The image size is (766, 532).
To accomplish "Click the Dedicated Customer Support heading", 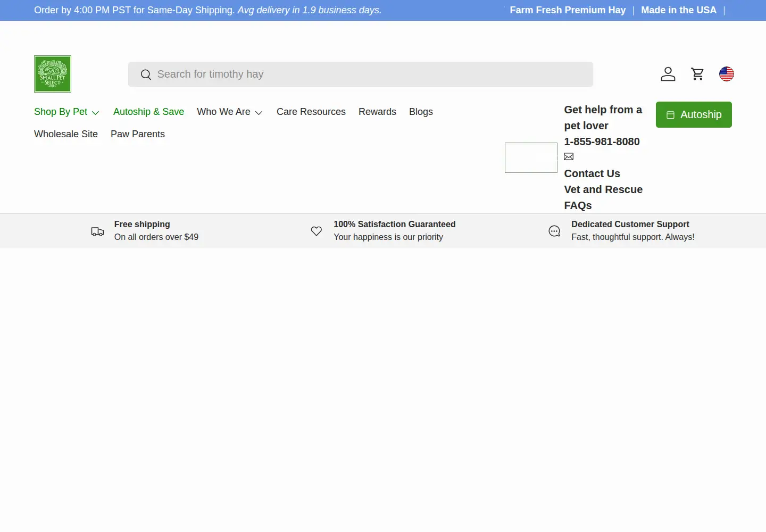I will click(x=630, y=225).
